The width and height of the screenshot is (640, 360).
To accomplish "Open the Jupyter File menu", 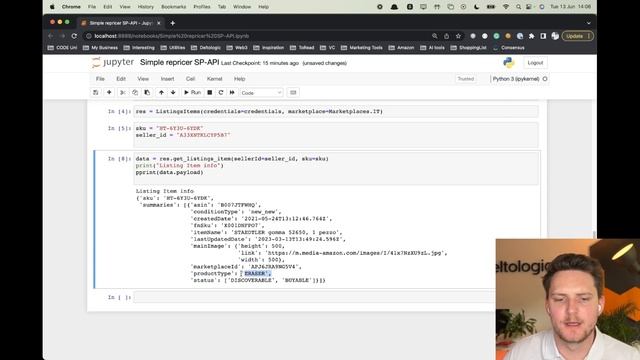I will [100, 79].
